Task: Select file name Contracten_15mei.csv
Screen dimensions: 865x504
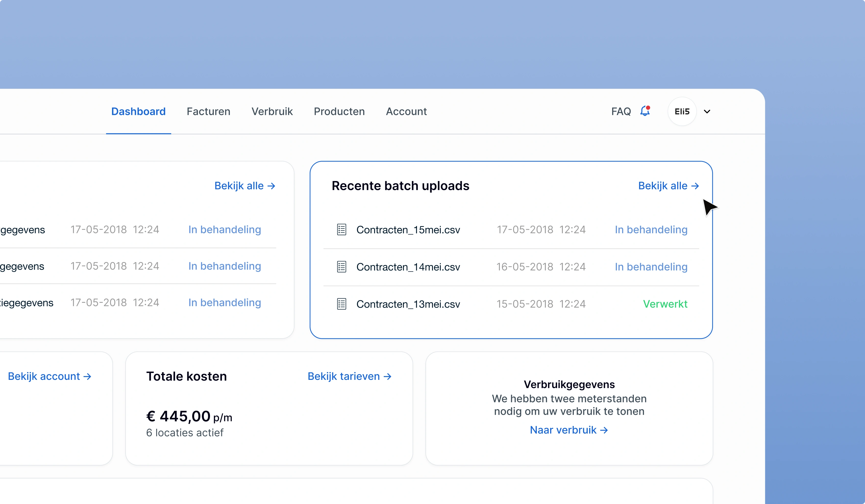Action: [x=408, y=230]
